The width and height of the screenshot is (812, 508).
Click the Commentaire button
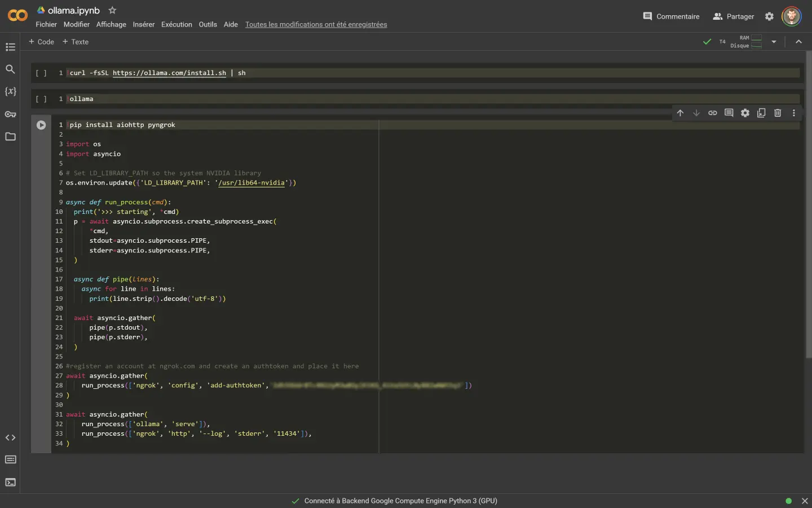[671, 16]
